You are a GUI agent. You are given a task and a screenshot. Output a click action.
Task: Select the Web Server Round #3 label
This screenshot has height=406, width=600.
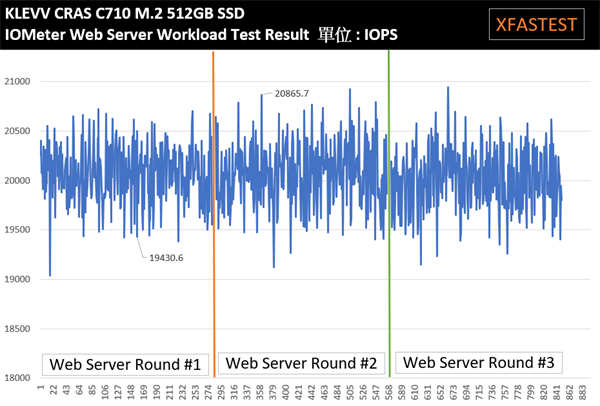point(479,362)
